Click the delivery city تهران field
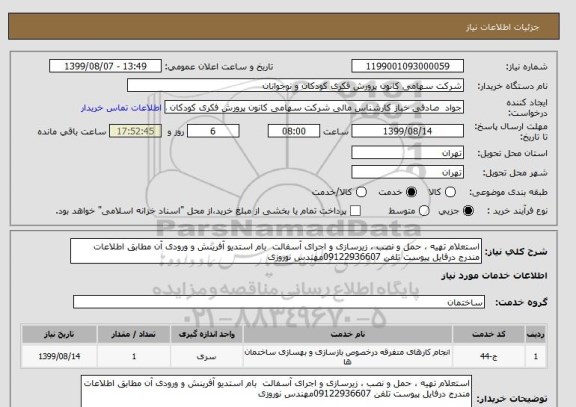This screenshot has height=407, width=576. coord(407,172)
